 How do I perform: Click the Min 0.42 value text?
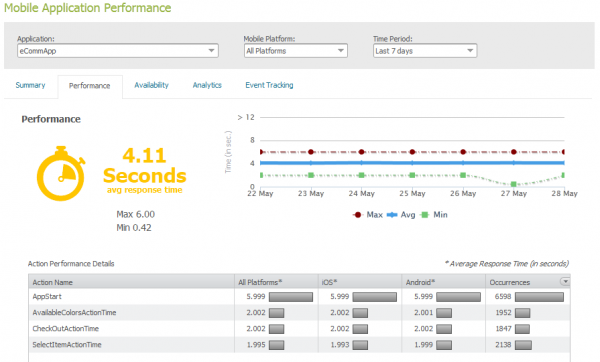tap(134, 228)
